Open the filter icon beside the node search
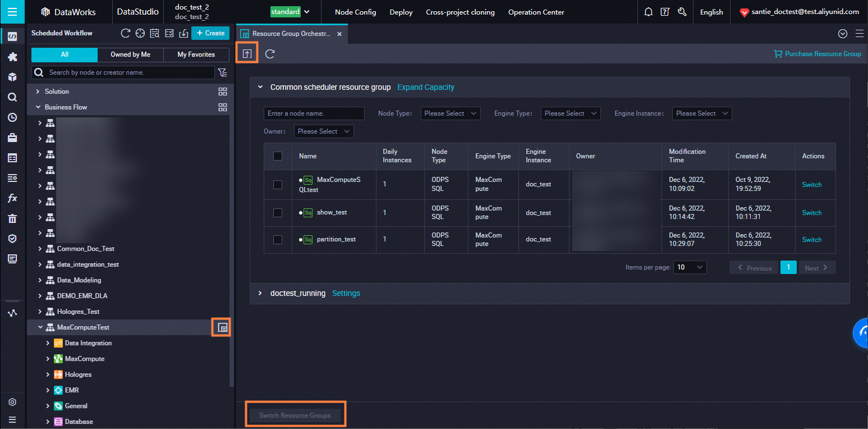 pyautogui.click(x=223, y=72)
